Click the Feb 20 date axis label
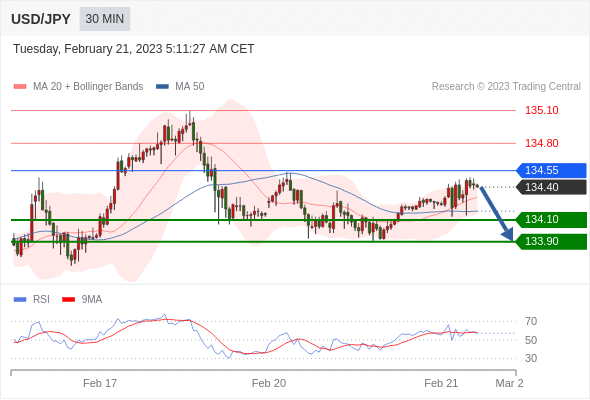590x400 pixels. (x=269, y=383)
